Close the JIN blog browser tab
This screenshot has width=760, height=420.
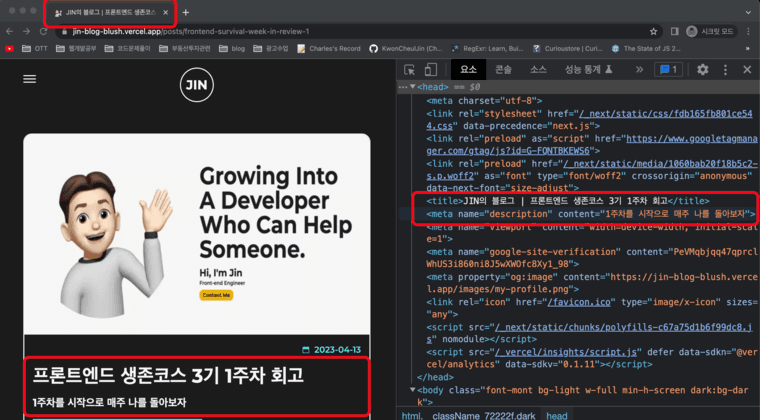166,13
